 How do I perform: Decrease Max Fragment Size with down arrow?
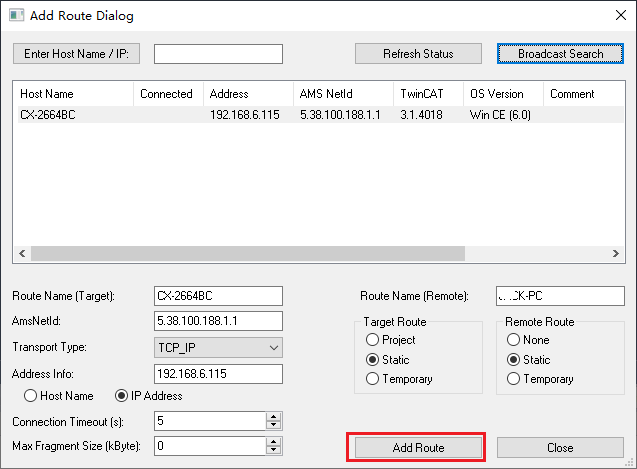tap(274, 449)
